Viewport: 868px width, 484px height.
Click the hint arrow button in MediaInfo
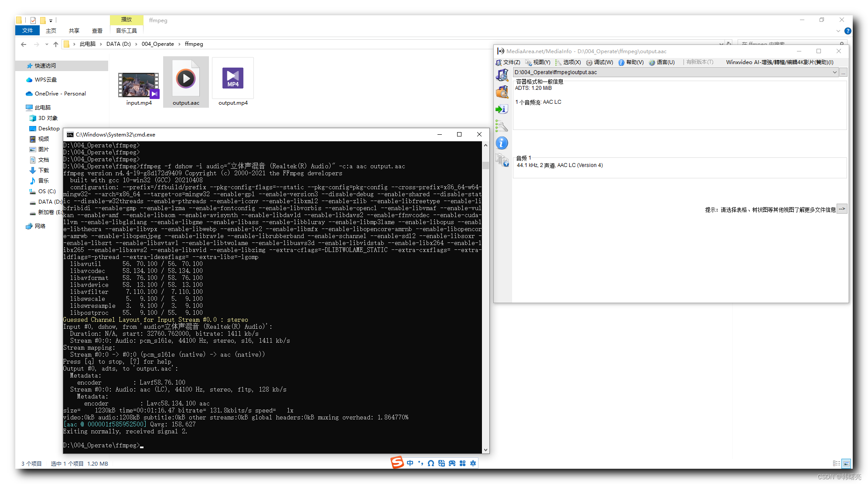coord(842,209)
